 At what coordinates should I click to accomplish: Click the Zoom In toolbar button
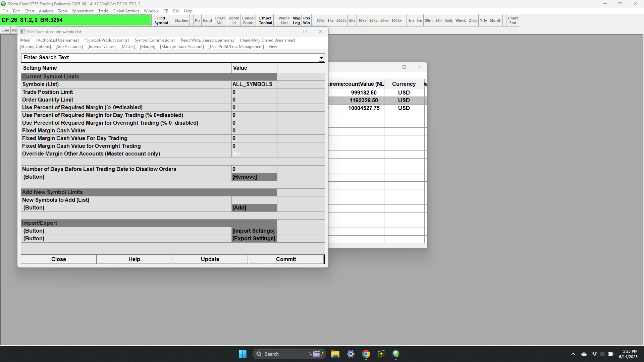point(234,20)
